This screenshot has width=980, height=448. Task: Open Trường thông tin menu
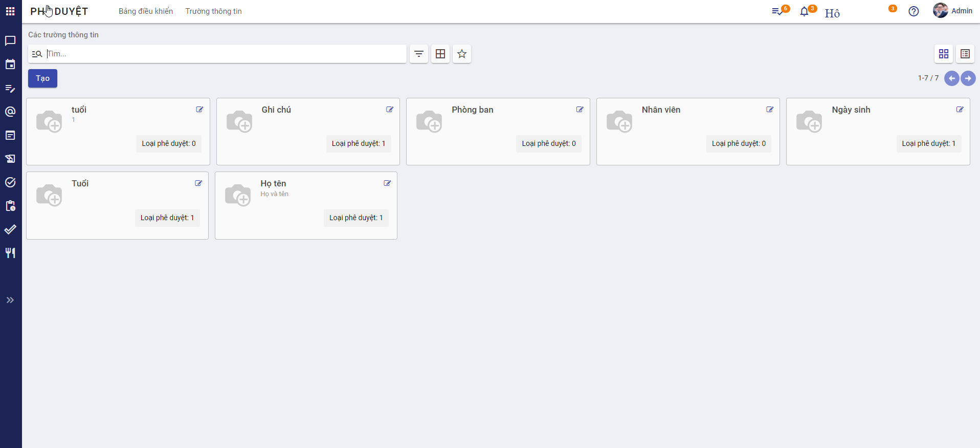tap(213, 11)
